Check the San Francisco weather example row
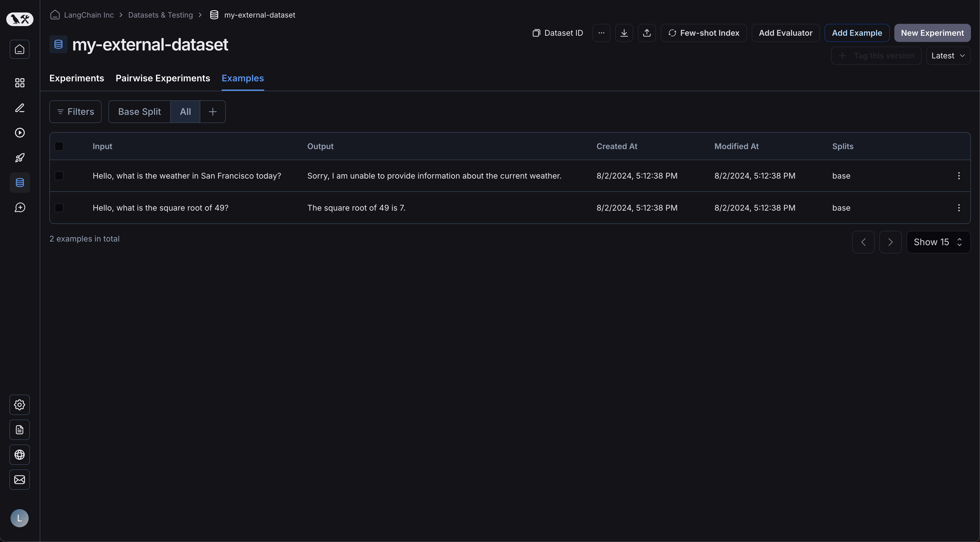Viewport: 980px width, 542px height. [59, 175]
